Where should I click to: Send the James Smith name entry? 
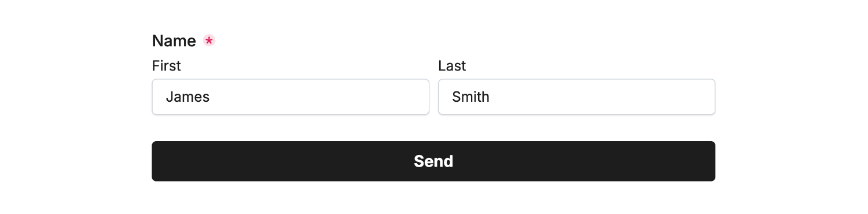click(x=433, y=161)
